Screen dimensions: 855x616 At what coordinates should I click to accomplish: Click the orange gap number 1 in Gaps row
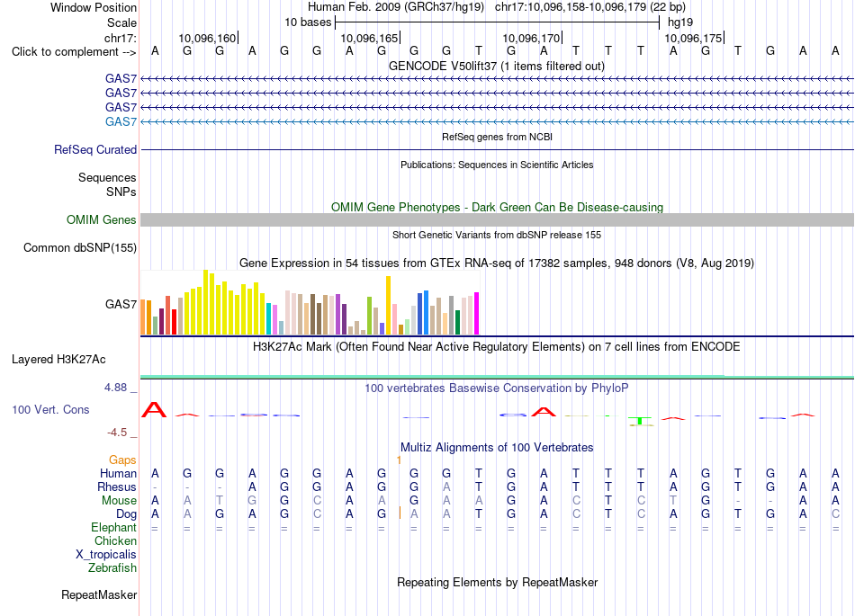[399, 460]
